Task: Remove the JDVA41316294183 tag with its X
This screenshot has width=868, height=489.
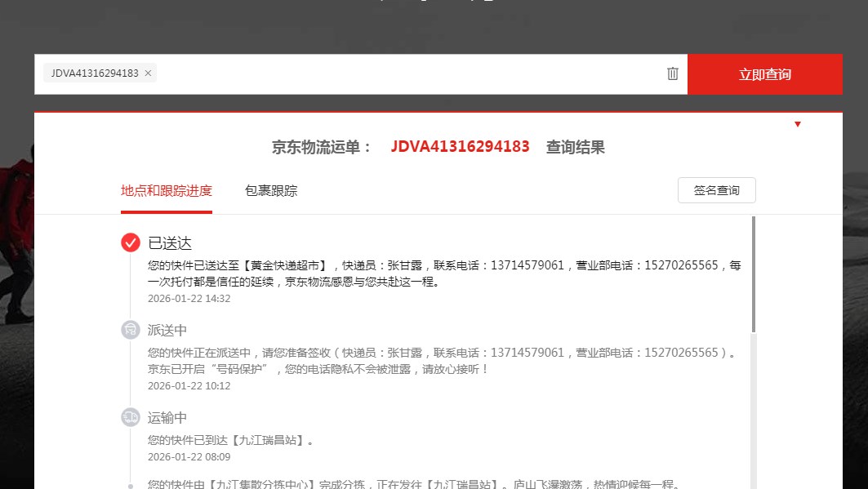Action: point(148,73)
